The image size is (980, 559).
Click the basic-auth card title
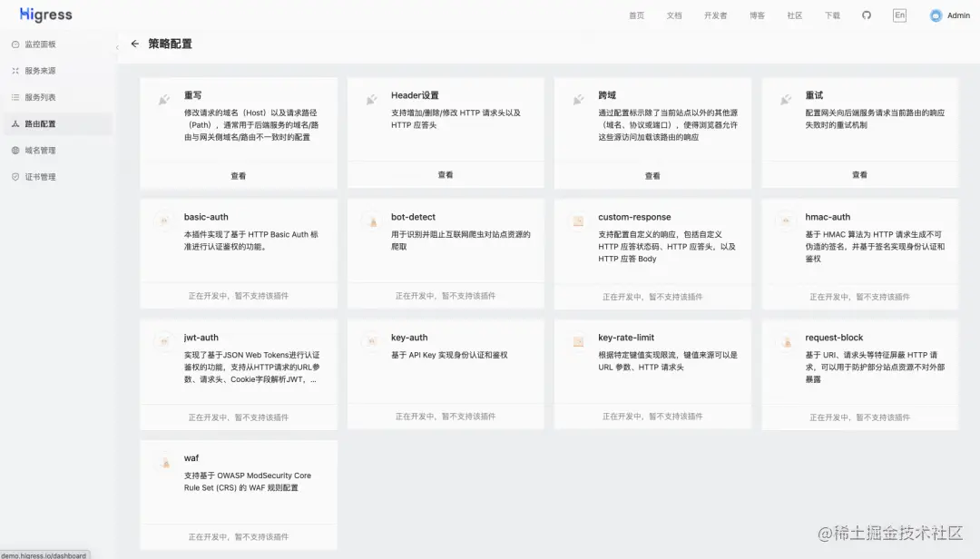(206, 217)
